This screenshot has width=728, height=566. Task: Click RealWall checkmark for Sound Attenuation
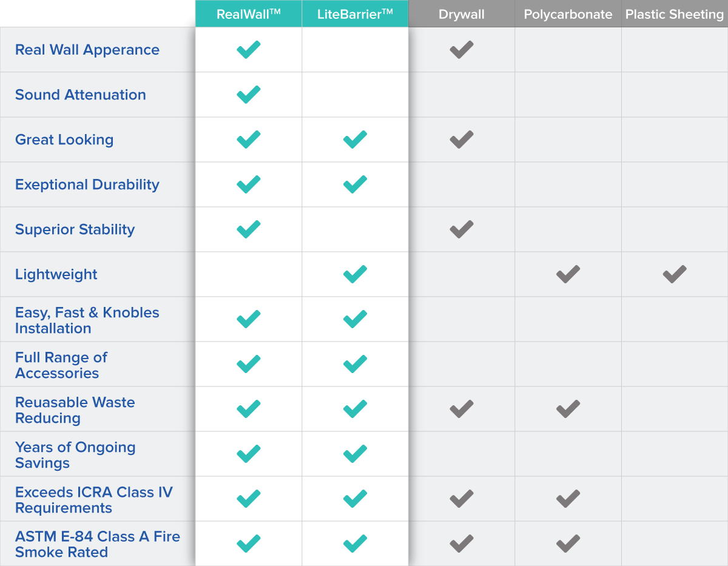248,95
